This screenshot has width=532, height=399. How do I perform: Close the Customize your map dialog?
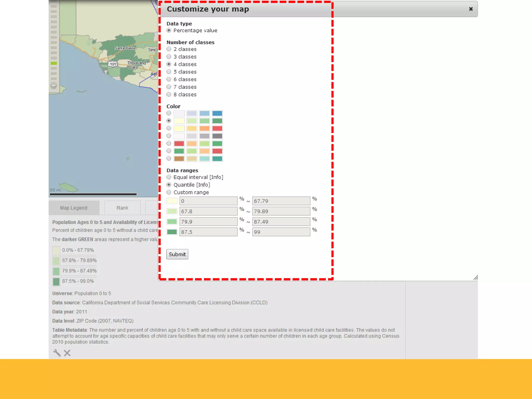(471, 9)
